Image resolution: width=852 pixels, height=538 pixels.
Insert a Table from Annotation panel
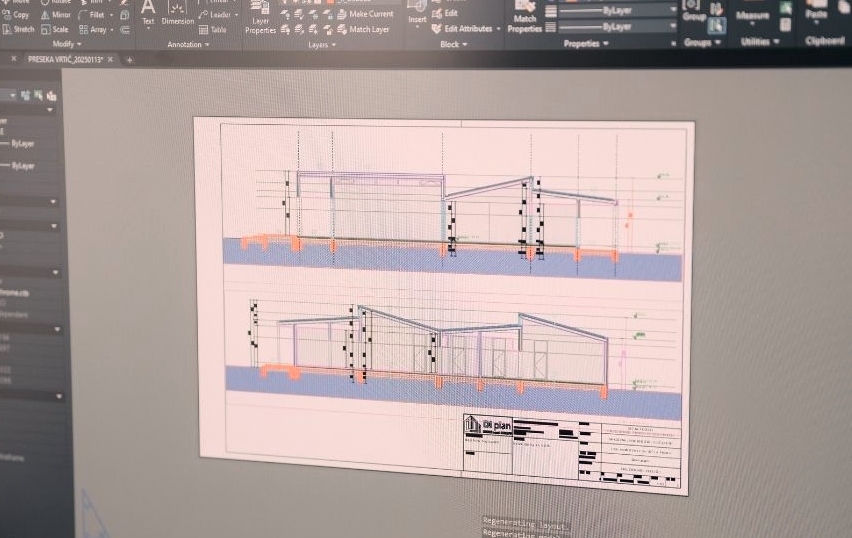[212, 30]
